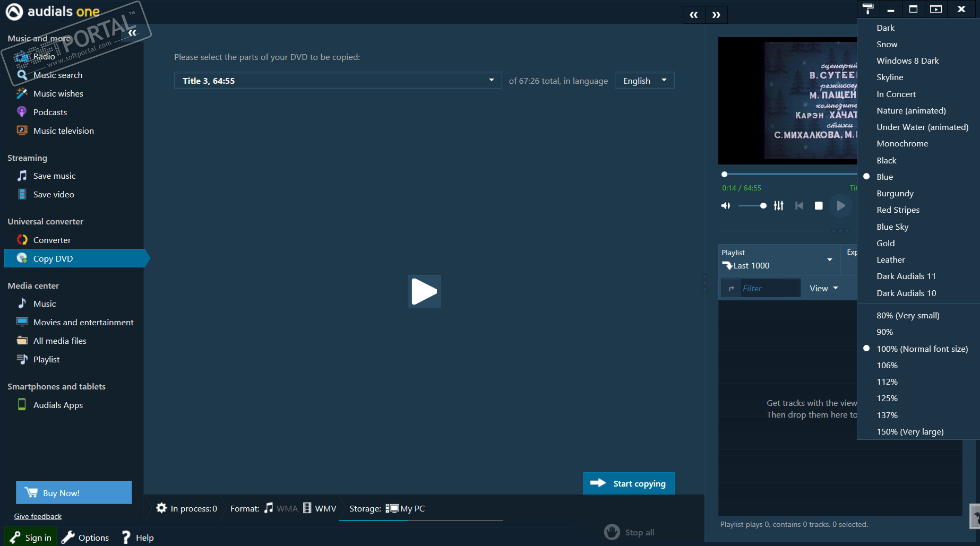Screen dimensions: 980x546
Task: Click the Converter icon
Action: tap(22, 240)
